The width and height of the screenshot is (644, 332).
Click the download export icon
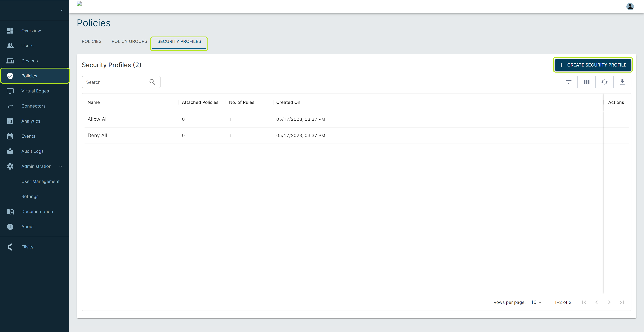click(x=622, y=82)
